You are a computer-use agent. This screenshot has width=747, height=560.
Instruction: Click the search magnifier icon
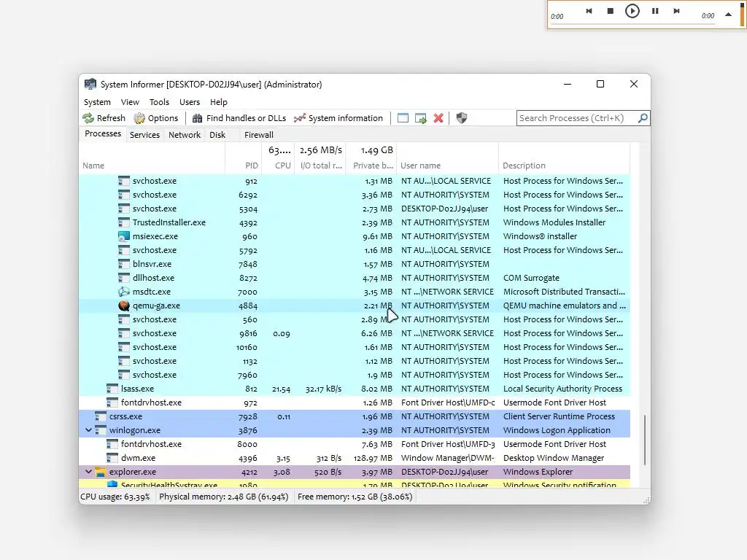coord(643,118)
